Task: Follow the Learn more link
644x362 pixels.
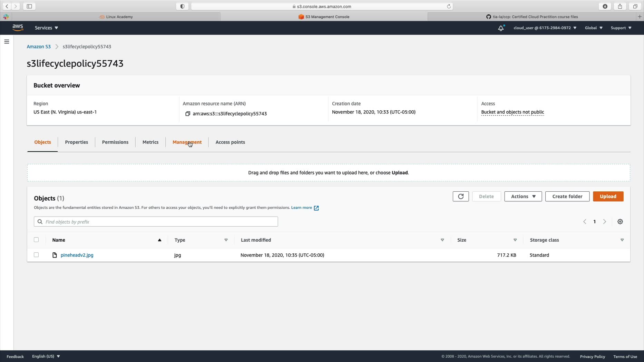Action: coord(301,208)
